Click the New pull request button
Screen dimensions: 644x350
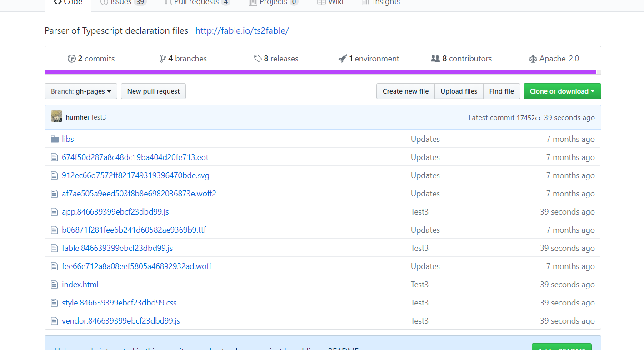pyautogui.click(x=153, y=91)
